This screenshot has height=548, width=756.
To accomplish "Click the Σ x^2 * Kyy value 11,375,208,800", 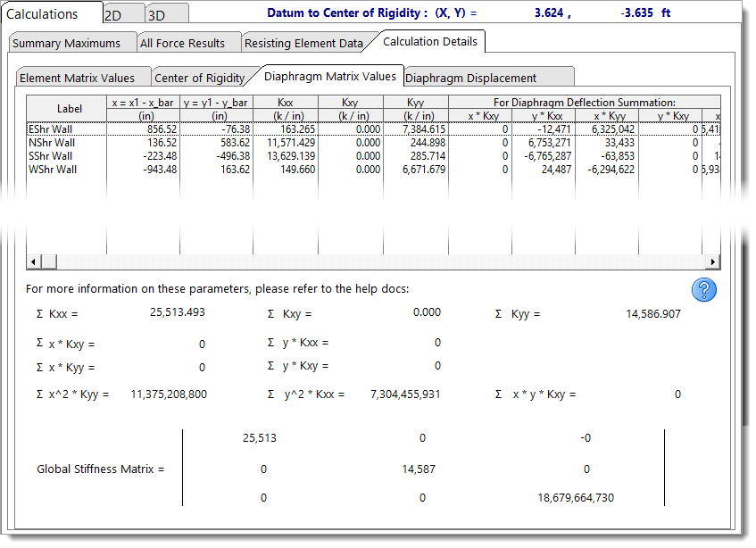I will coord(169,394).
